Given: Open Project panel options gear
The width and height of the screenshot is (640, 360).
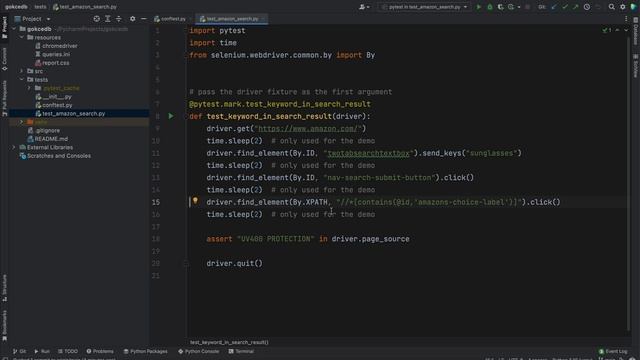Looking at the screenshot, I should click(133, 19).
